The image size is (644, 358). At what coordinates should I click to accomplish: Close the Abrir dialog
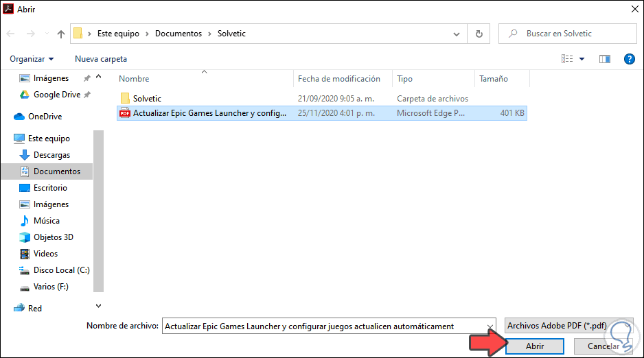634,9
